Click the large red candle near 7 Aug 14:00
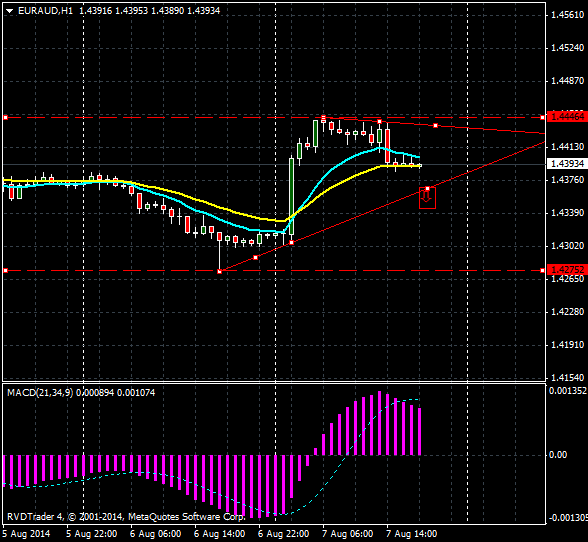 [387, 146]
